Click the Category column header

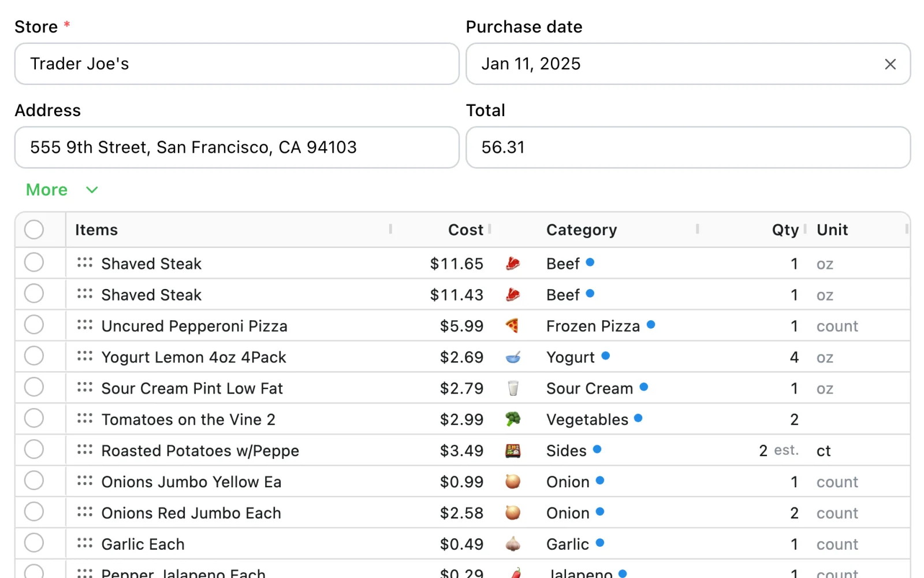pyautogui.click(x=582, y=230)
